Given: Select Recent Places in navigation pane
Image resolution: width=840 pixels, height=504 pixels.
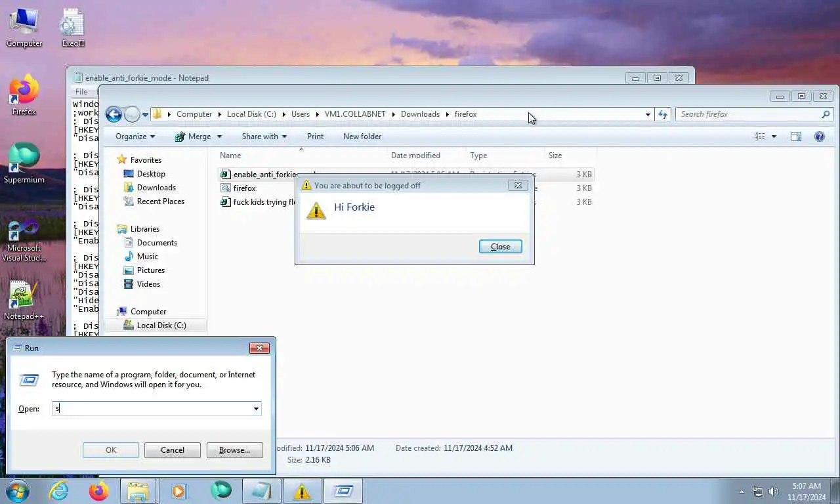Looking at the screenshot, I should click(x=161, y=201).
